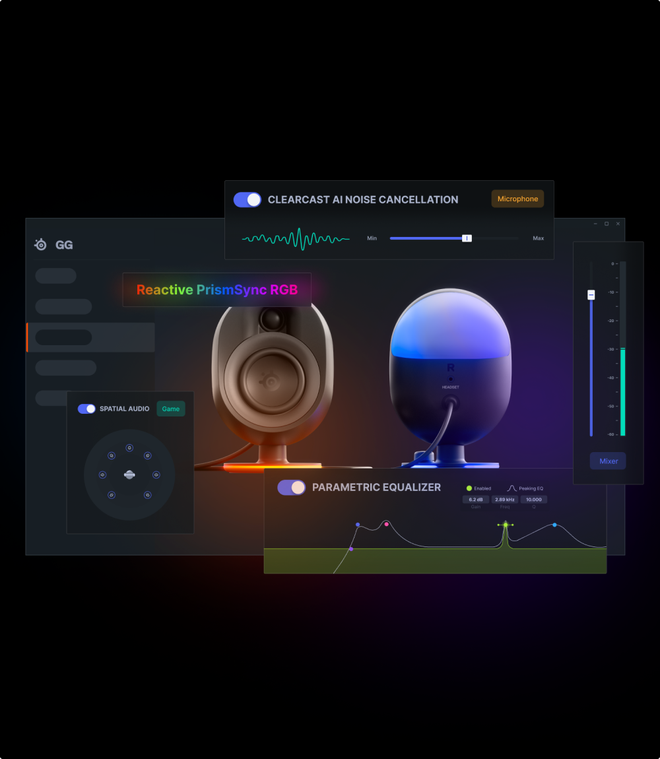
Task: Open the Microphone selector tag
Action: coord(518,199)
